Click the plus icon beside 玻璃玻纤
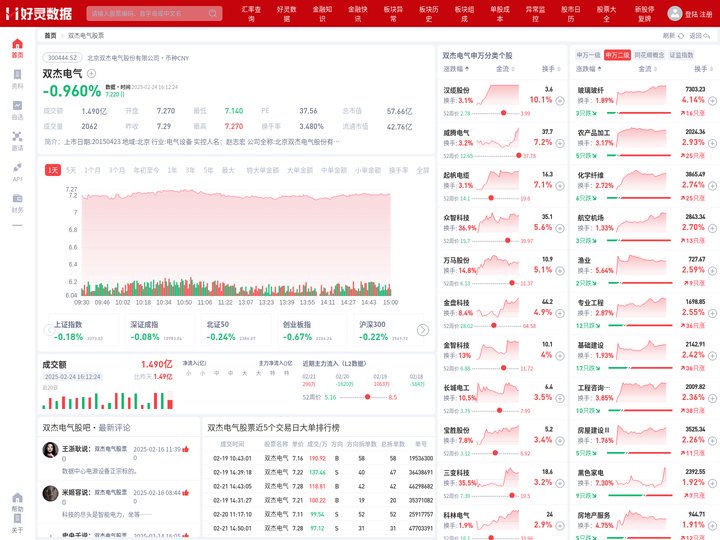This screenshot has width=720, height=540. tap(712, 101)
